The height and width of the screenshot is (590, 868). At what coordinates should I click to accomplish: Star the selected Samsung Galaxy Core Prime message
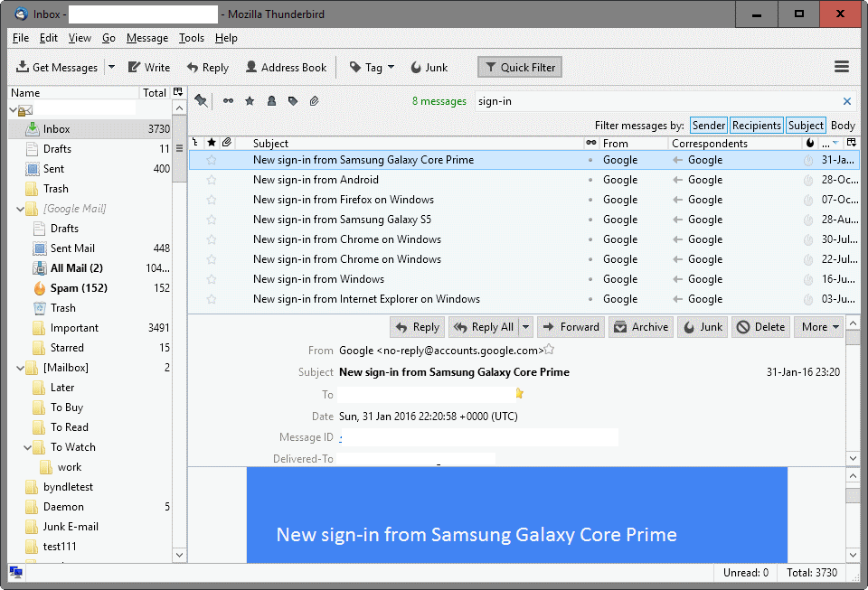click(x=211, y=159)
